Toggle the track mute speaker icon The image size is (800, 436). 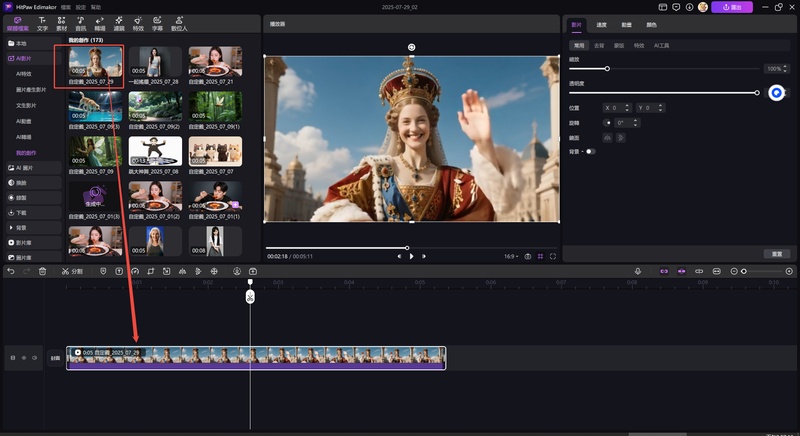pos(35,358)
